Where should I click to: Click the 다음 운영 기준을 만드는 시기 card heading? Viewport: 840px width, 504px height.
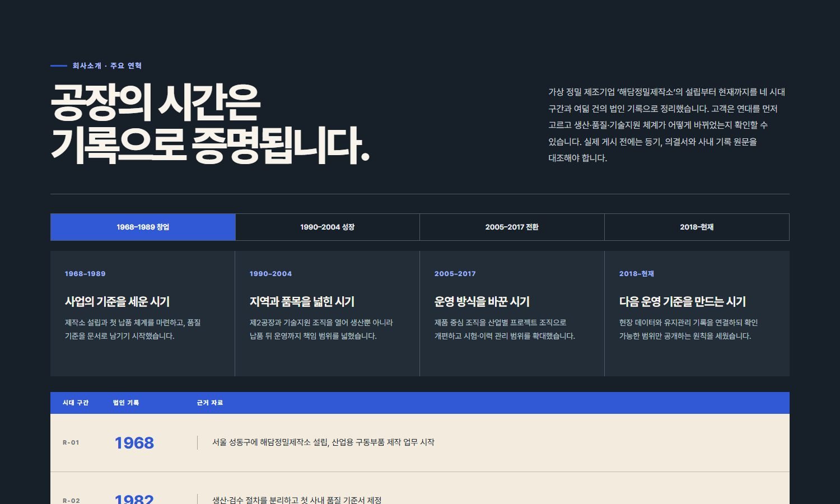682,301
